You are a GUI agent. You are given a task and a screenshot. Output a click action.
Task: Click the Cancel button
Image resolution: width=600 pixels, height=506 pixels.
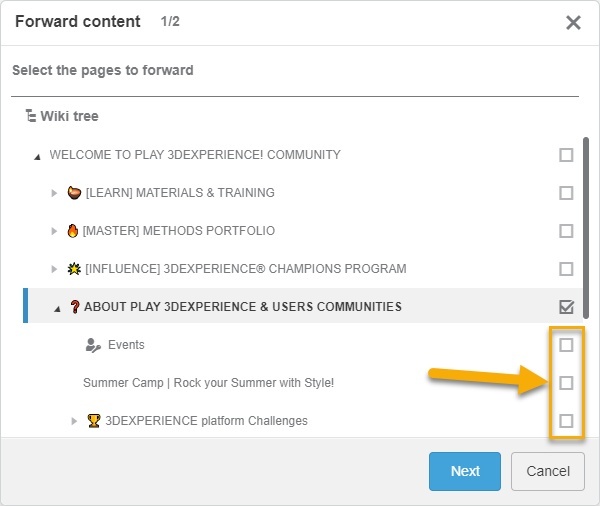(x=547, y=471)
